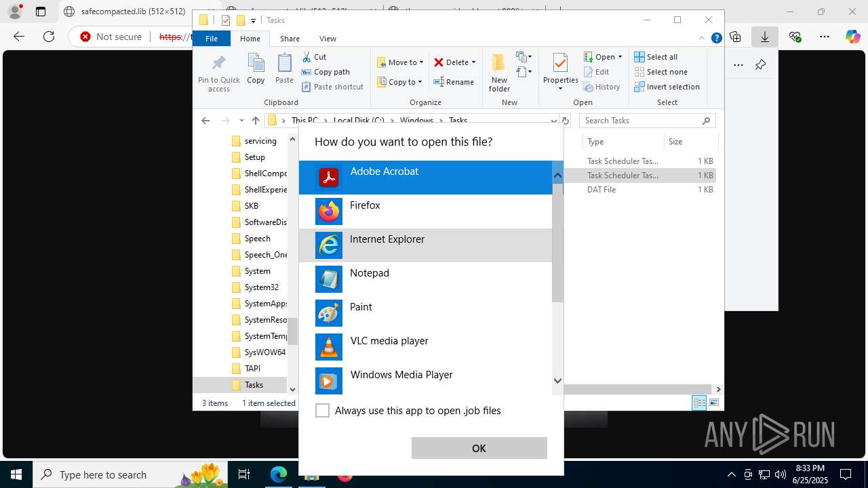Image resolution: width=868 pixels, height=488 pixels.
Task: Open Properties in the ribbon
Action: (560, 72)
